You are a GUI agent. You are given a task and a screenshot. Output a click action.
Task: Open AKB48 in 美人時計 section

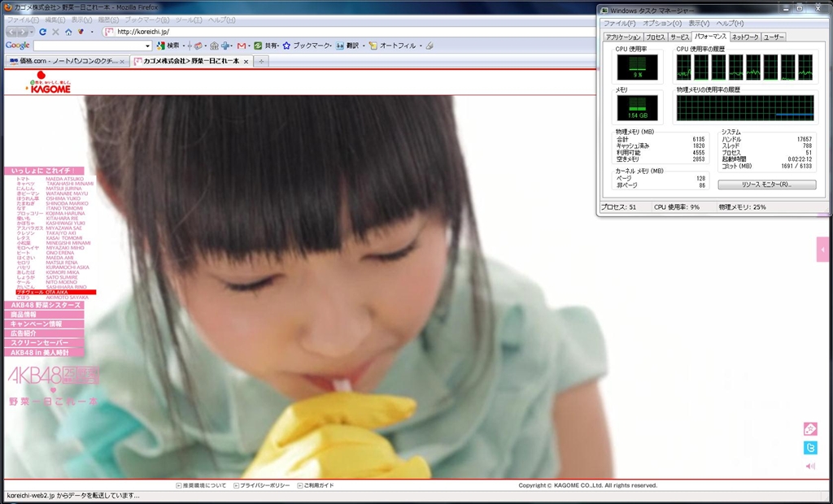(44, 353)
